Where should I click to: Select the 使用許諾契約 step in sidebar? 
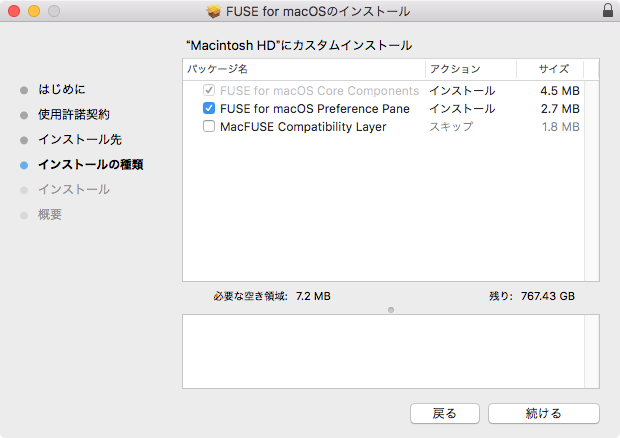click(x=74, y=115)
